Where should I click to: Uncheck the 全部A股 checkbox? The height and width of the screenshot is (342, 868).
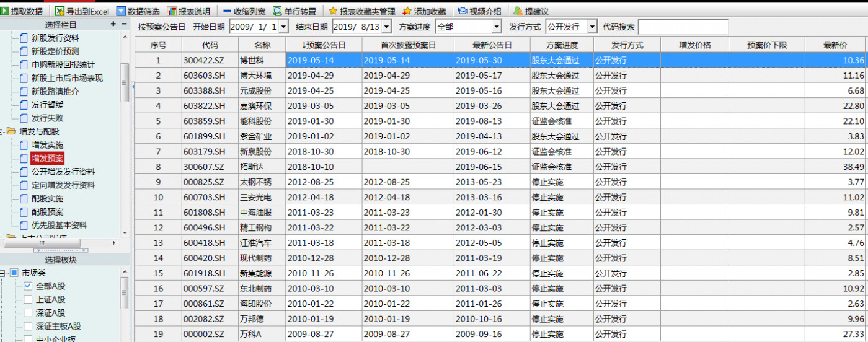28,286
